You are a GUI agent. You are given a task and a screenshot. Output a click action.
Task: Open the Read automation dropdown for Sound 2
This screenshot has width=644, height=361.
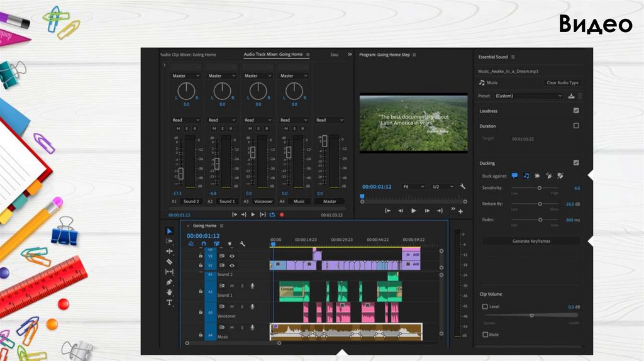point(186,120)
